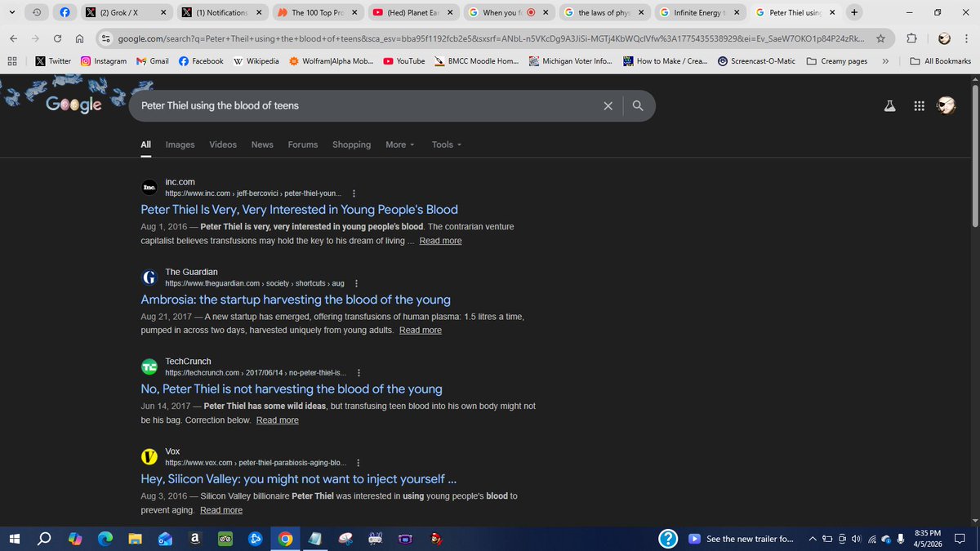Open the Google apps grid
The image size is (980, 551).
coord(919,105)
